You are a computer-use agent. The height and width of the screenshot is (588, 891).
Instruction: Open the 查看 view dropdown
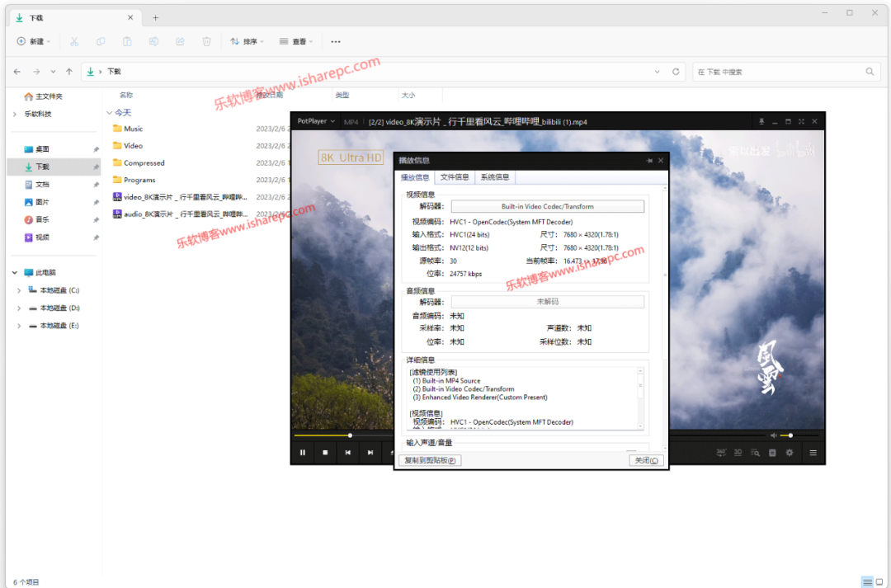click(x=296, y=41)
